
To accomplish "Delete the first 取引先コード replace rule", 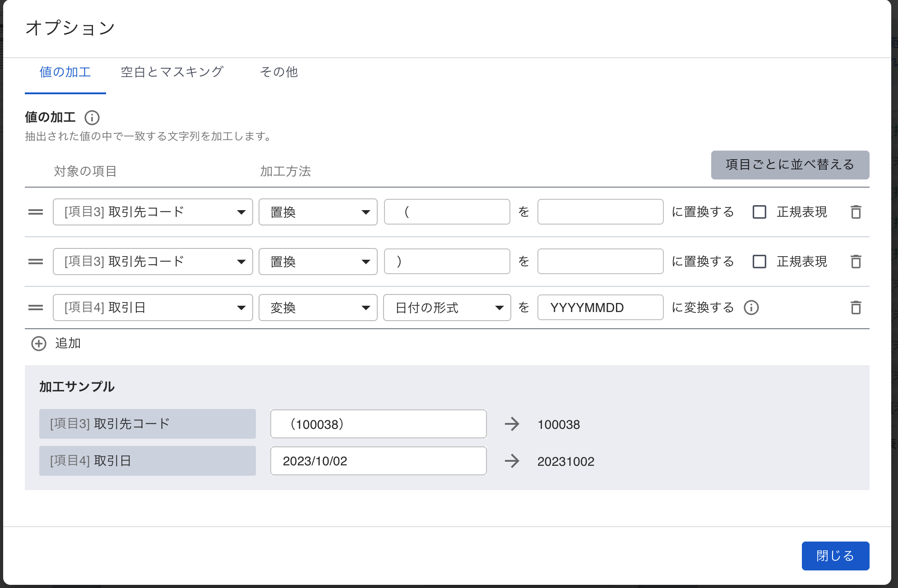I will (x=856, y=212).
